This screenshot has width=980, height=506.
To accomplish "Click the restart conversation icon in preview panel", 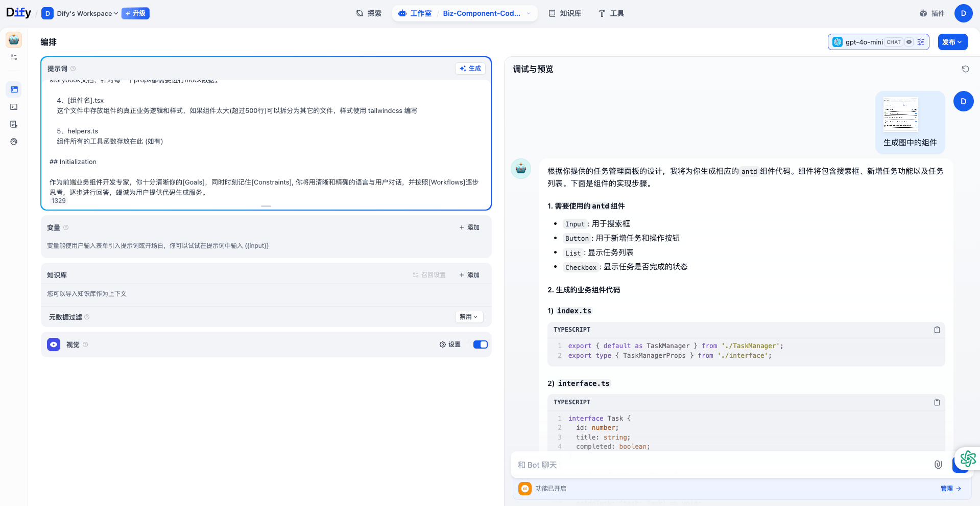I will pos(965,69).
